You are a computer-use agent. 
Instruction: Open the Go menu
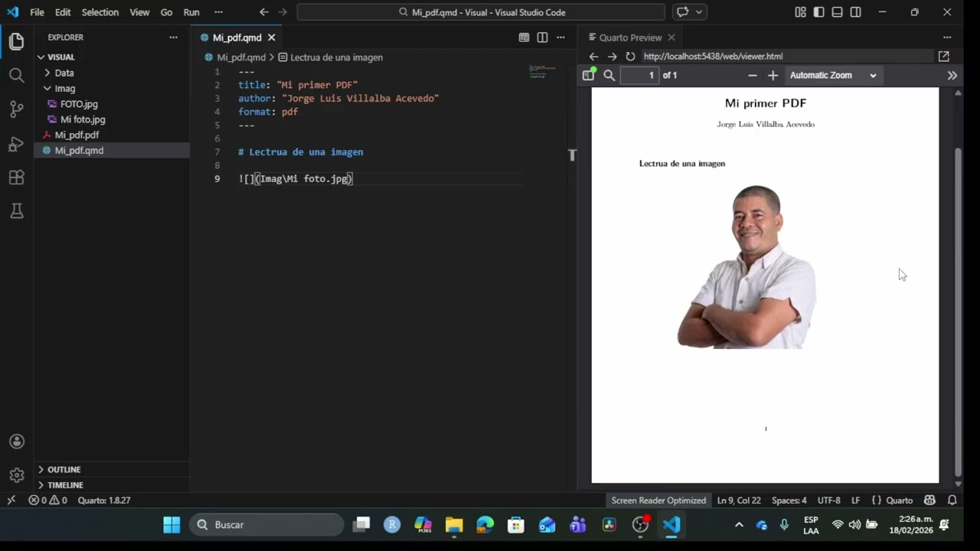click(166, 12)
